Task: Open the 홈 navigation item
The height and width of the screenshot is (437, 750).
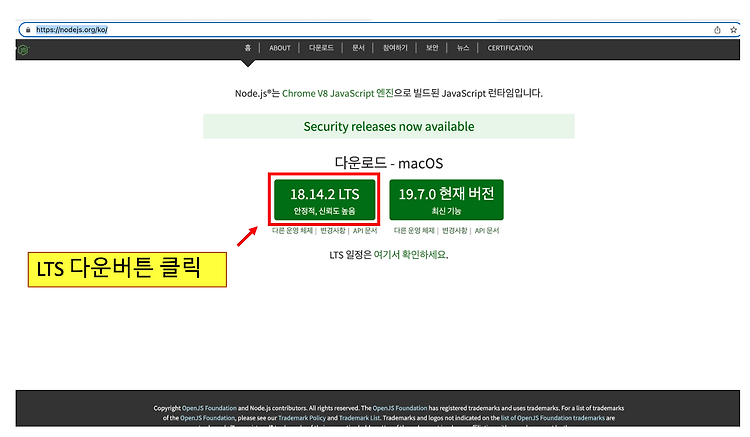Action: click(x=247, y=48)
